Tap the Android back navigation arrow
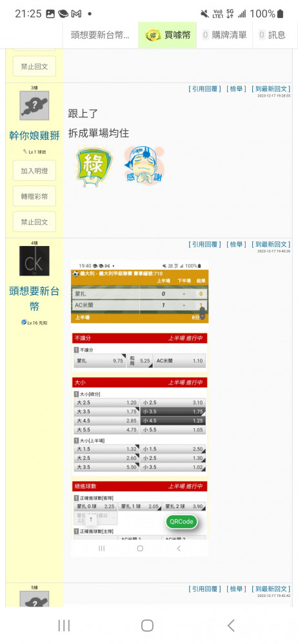Viewport: 298px width, 644px height. pos(231,625)
